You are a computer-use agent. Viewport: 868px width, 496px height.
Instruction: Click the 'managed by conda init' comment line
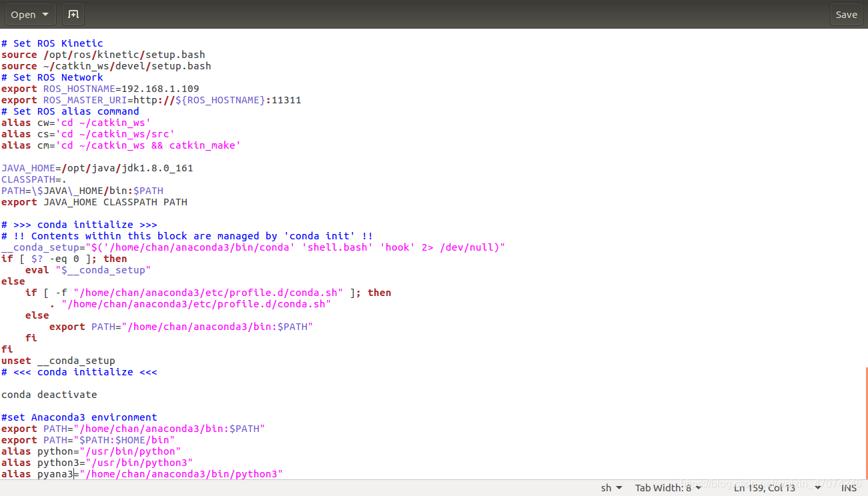pos(187,236)
